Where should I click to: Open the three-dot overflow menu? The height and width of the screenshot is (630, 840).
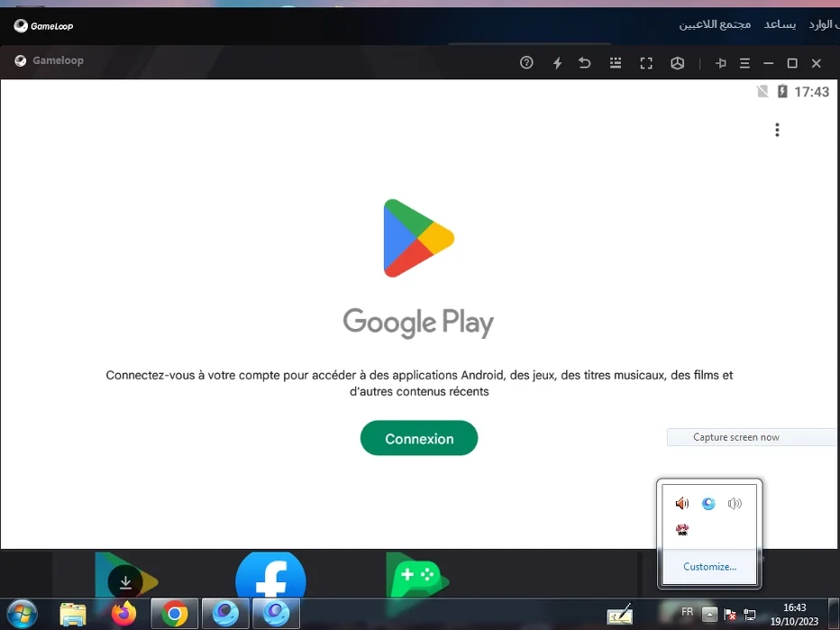777,130
